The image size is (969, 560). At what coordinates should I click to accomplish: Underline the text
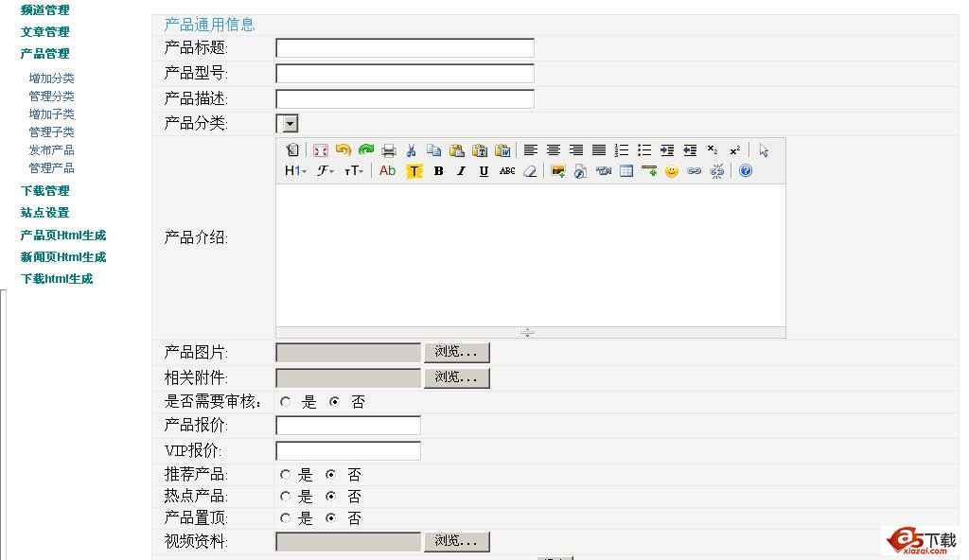coord(484,171)
